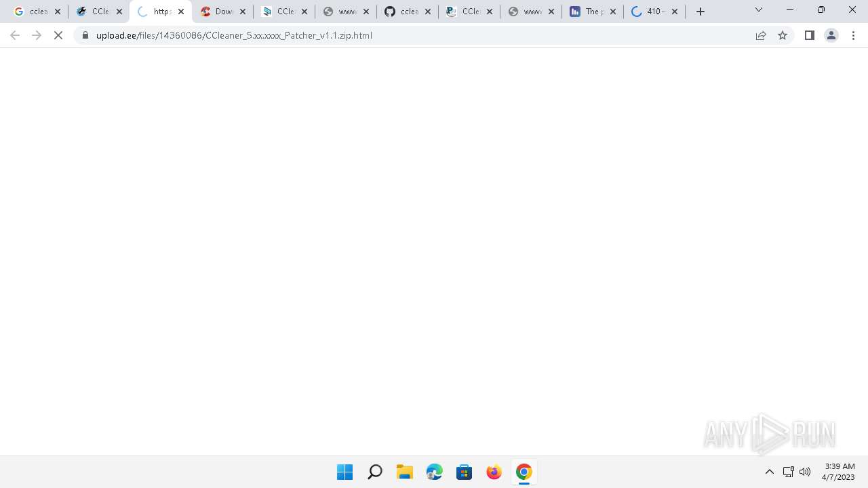Go back to the previous page

click(x=15, y=35)
